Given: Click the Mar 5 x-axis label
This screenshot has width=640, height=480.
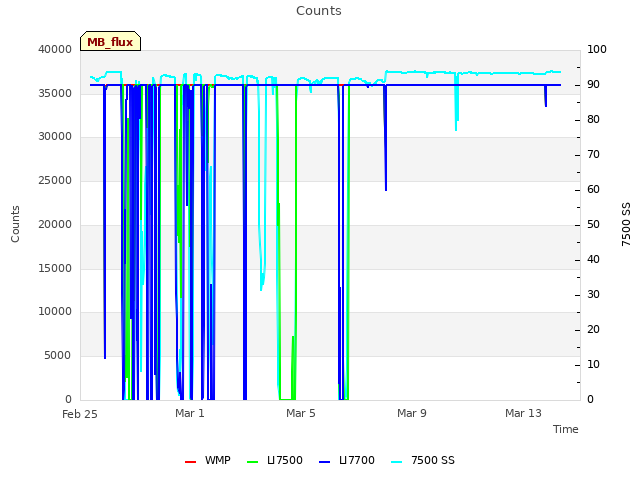Looking at the screenshot, I should pos(301,413).
